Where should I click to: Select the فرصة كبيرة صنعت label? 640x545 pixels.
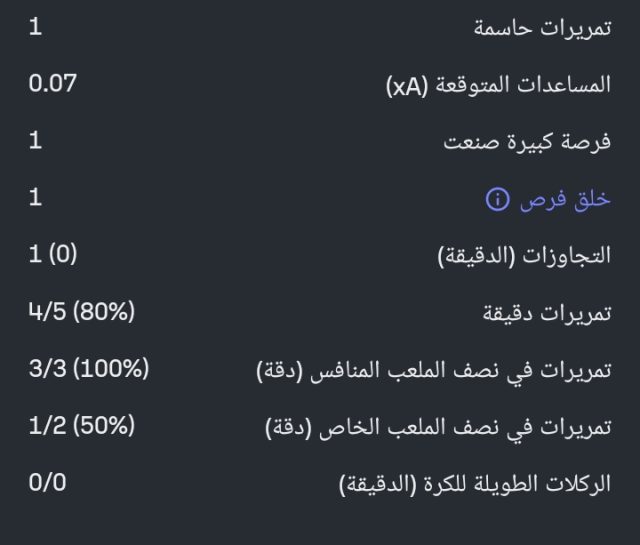[x=527, y=143]
